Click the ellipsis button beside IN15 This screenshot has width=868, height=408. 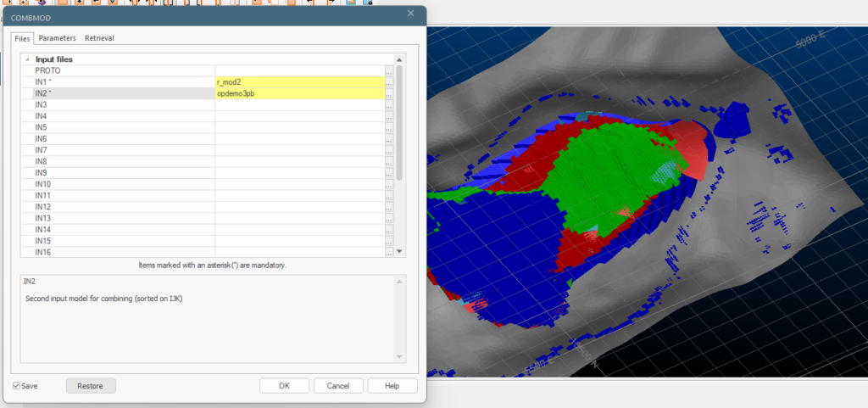[389, 241]
